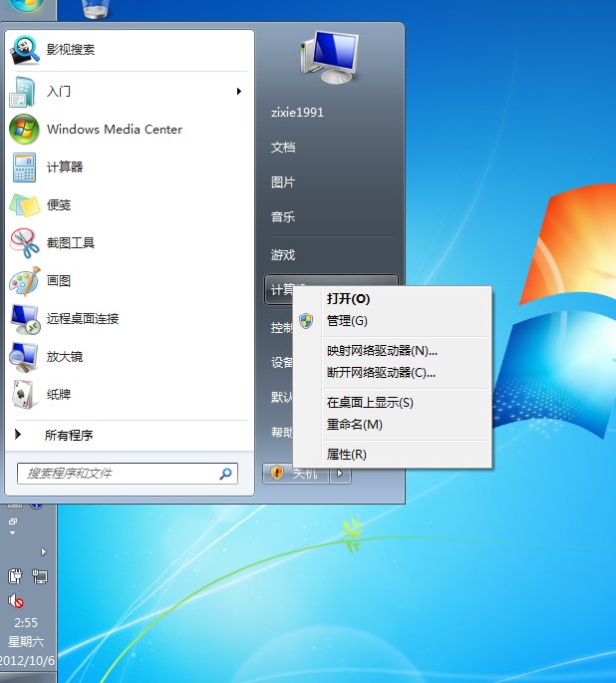Open 文档 documents link
Viewport: 616px width, 683px height.
283,148
